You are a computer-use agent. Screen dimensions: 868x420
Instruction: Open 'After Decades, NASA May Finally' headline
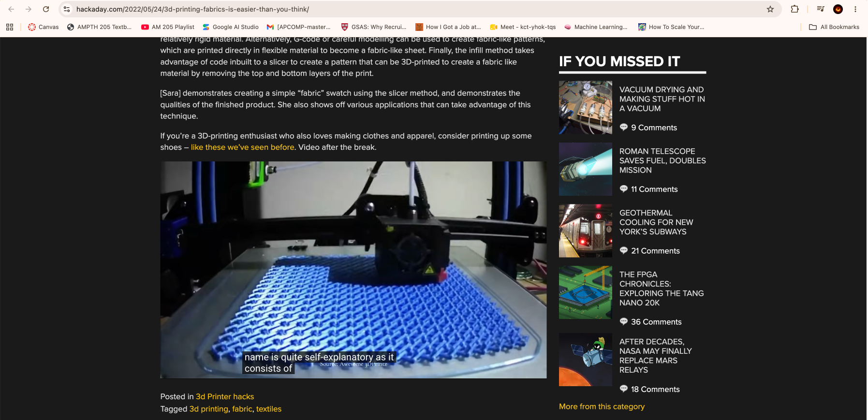pyautogui.click(x=656, y=356)
